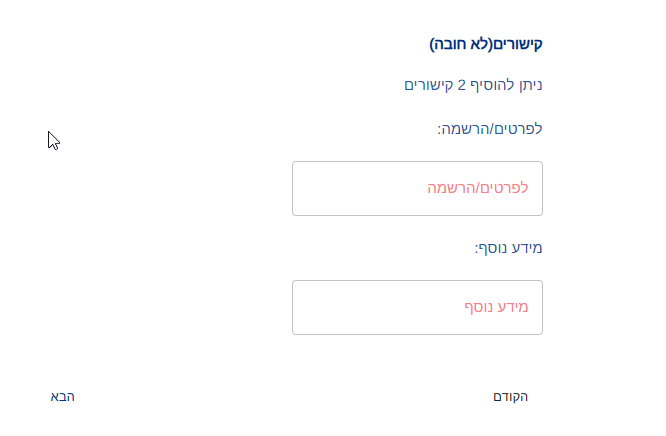
Task: Click the two-links limit note
Action: tap(473, 85)
